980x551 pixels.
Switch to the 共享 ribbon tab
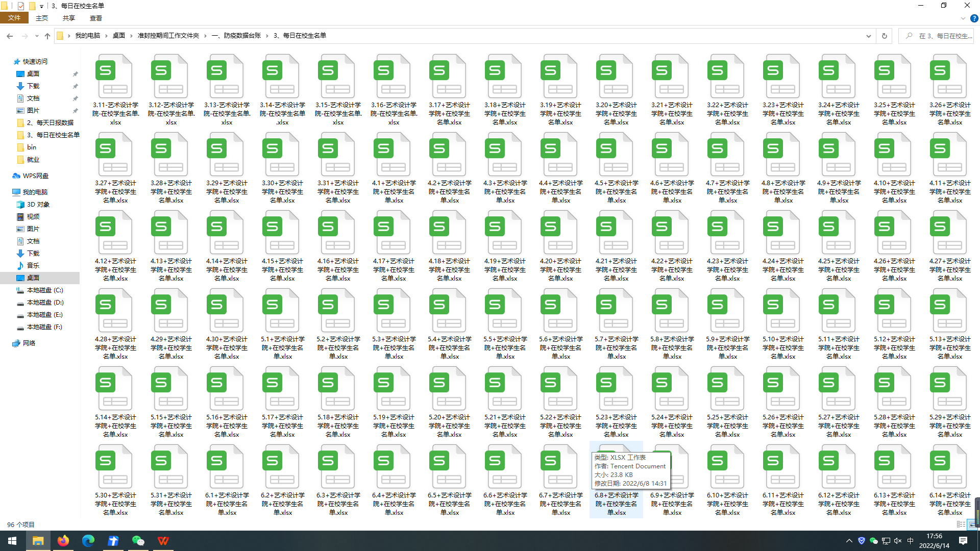tap(69, 18)
